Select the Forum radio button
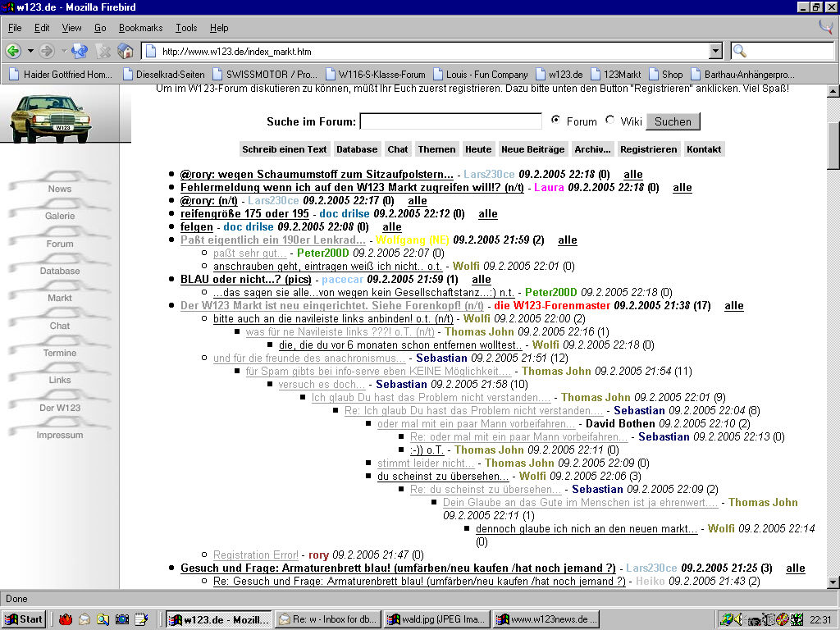The width and height of the screenshot is (840, 630). pyautogui.click(x=556, y=121)
